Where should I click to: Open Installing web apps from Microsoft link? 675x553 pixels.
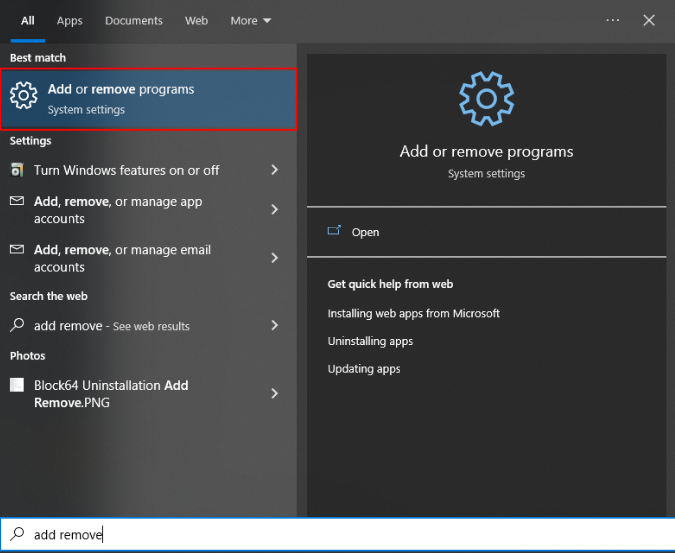pyautogui.click(x=413, y=313)
